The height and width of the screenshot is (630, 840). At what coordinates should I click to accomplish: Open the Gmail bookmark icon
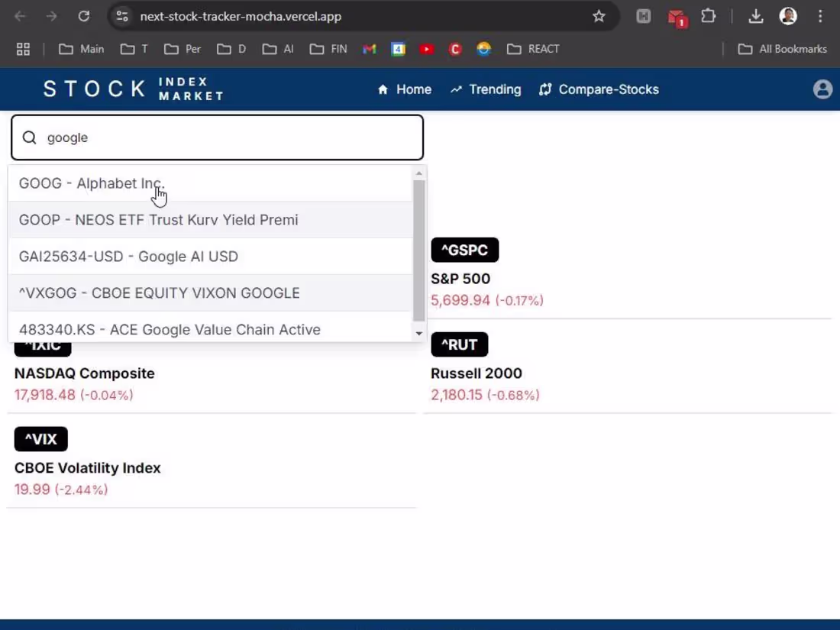coord(369,50)
